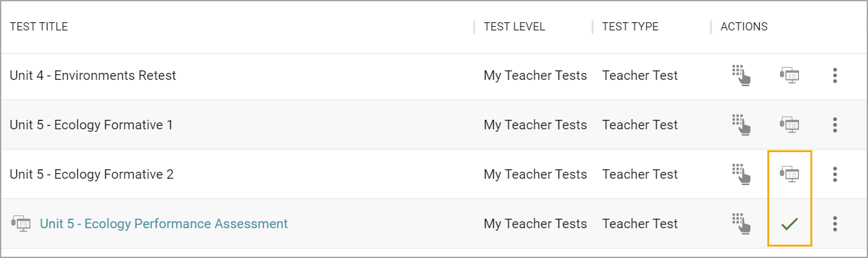Screen dimensions: 868x258
Task: Click the online testing icon for Unit 4 - Environments Retest
Action: click(x=789, y=75)
